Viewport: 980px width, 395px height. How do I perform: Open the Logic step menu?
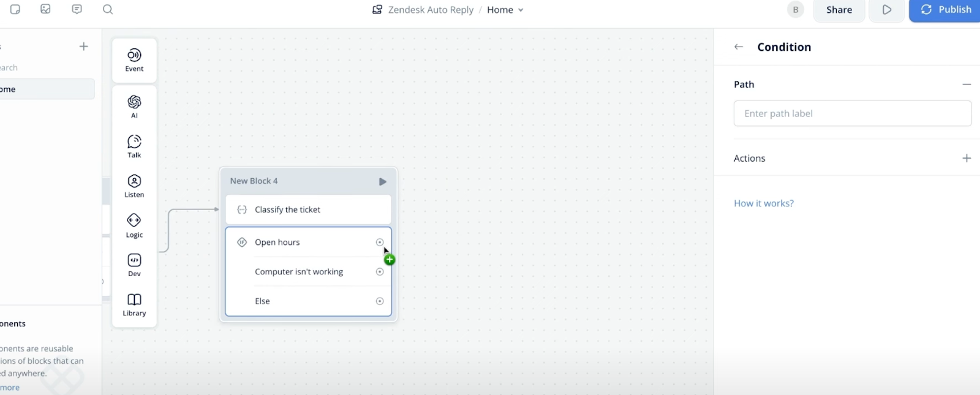(134, 226)
